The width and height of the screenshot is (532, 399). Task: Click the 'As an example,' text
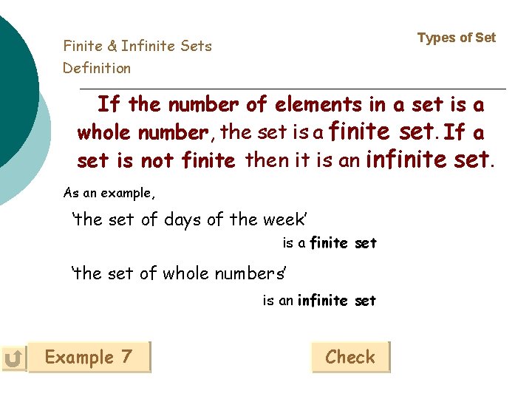click(109, 193)
